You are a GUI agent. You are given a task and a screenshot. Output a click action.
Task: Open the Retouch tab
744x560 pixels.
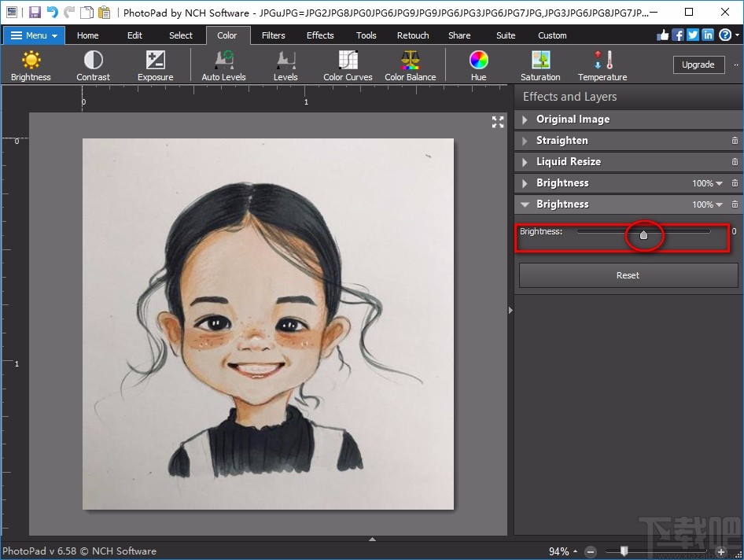(412, 35)
